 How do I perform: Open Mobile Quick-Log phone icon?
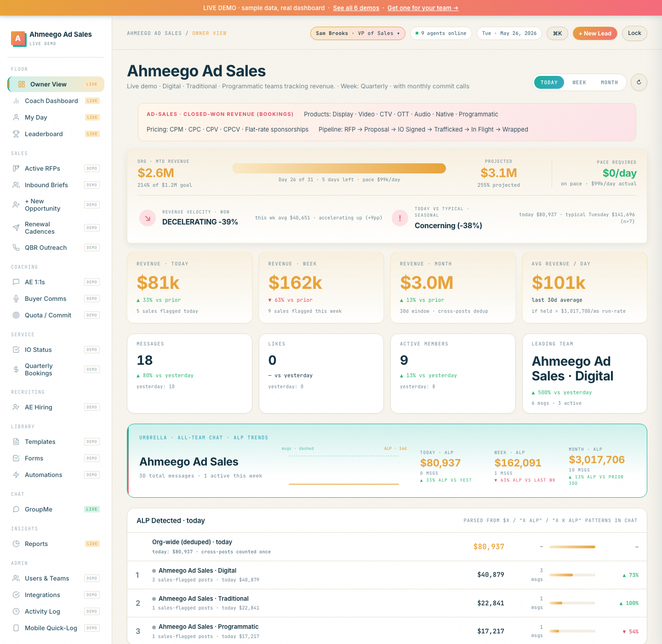pyautogui.click(x=16, y=628)
